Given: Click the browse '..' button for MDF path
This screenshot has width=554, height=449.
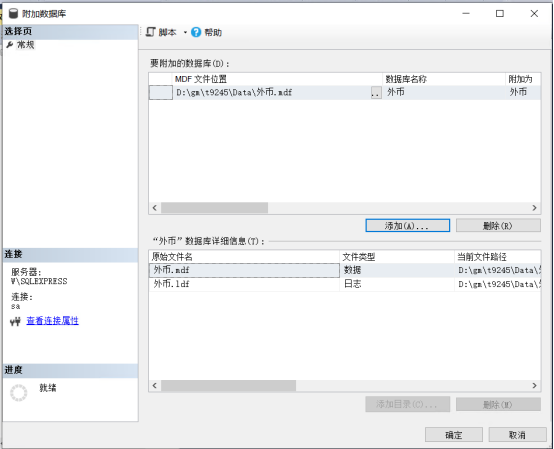Looking at the screenshot, I should tap(376, 93).
